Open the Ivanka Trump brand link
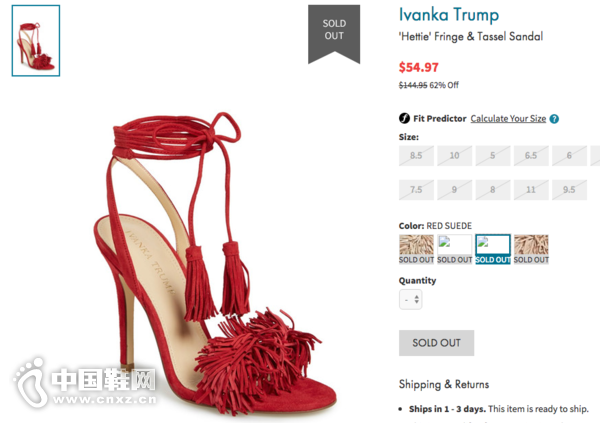This screenshot has height=423, width=600. [449, 15]
